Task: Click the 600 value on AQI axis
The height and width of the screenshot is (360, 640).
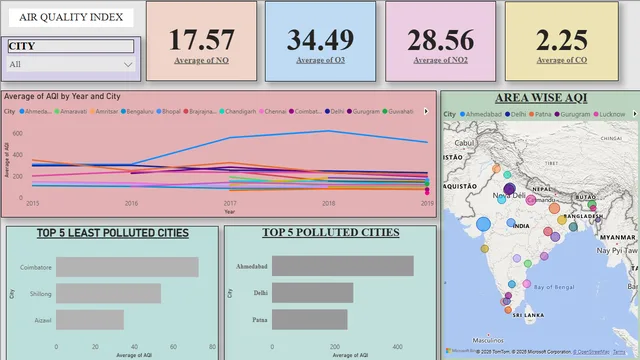Action: pyautogui.click(x=18, y=133)
